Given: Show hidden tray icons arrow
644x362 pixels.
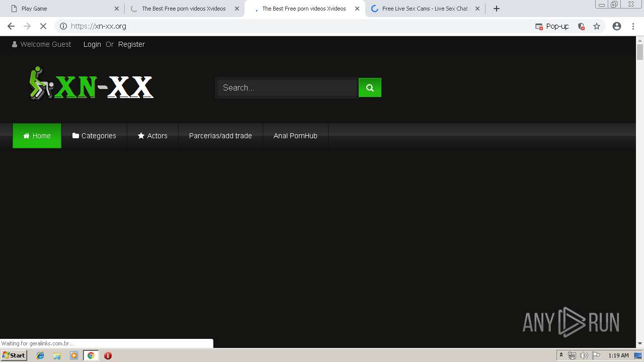Looking at the screenshot, I should [561, 355].
